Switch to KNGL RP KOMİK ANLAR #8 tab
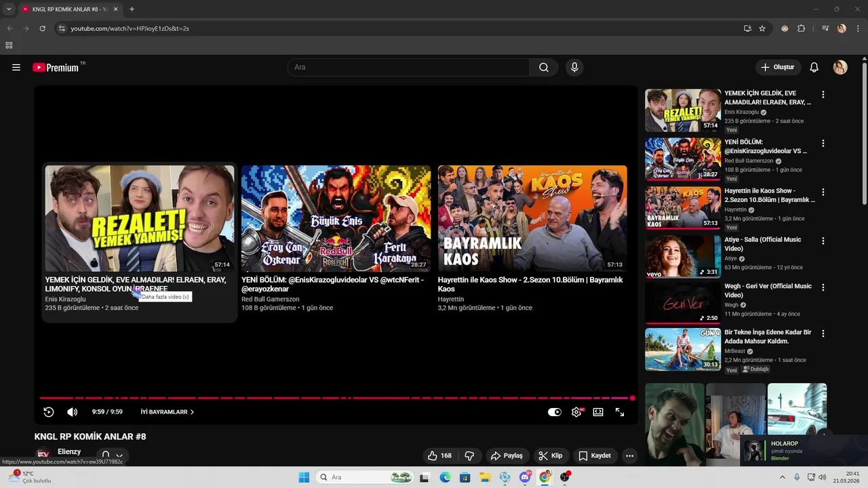The image size is (868, 488). coord(68,9)
